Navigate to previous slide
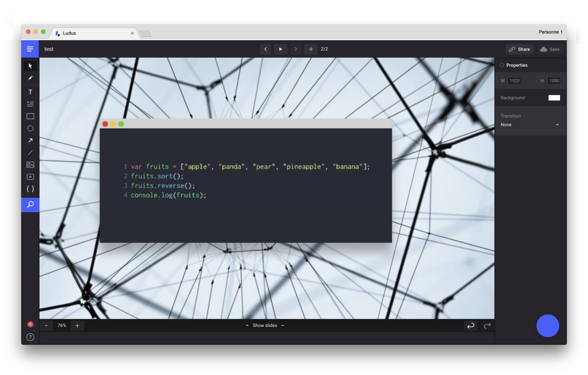 (266, 49)
